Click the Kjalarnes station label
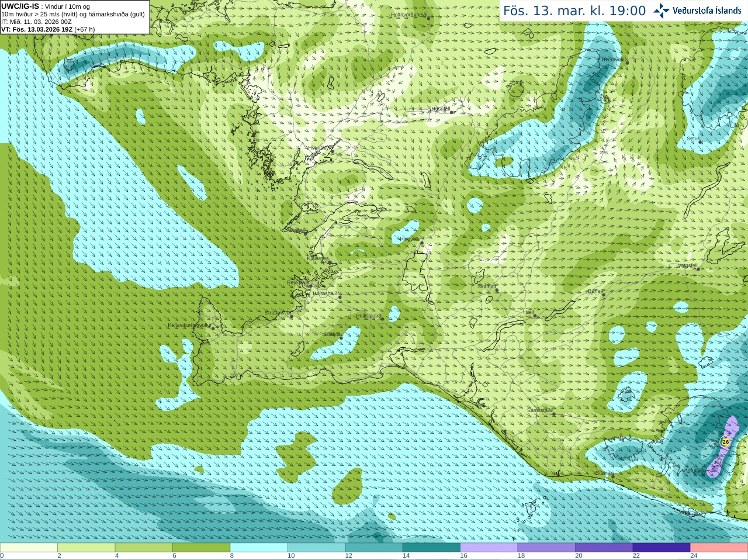The width and height of the screenshot is (748, 560). pyautogui.click(x=318, y=258)
